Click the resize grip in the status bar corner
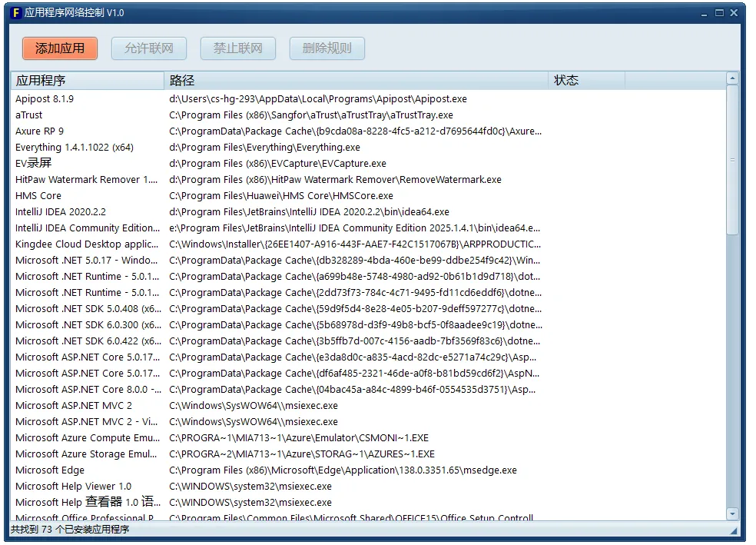The height and width of the screenshot is (545, 756). tap(734, 530)
